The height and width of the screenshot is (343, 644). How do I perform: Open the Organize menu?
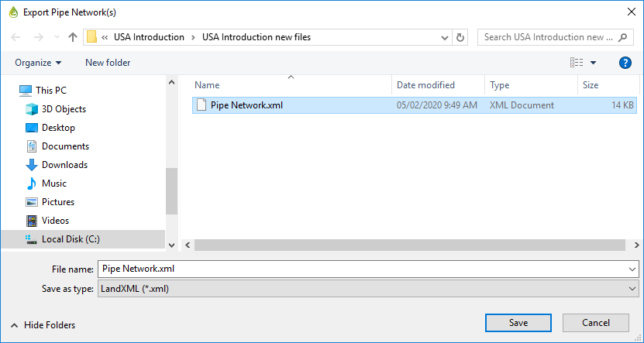38,63
